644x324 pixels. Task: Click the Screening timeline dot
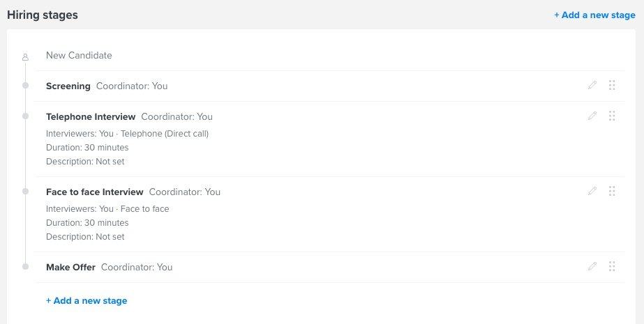26,86
